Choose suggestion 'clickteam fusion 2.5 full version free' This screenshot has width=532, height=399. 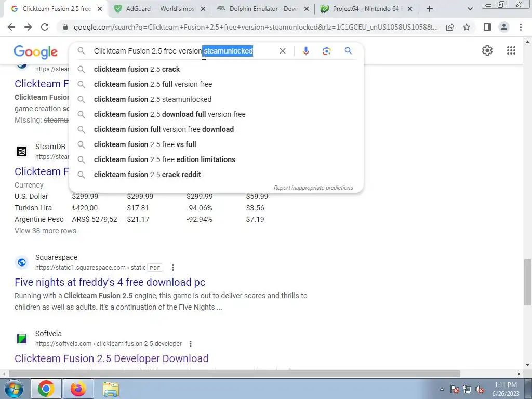(216, 84)
